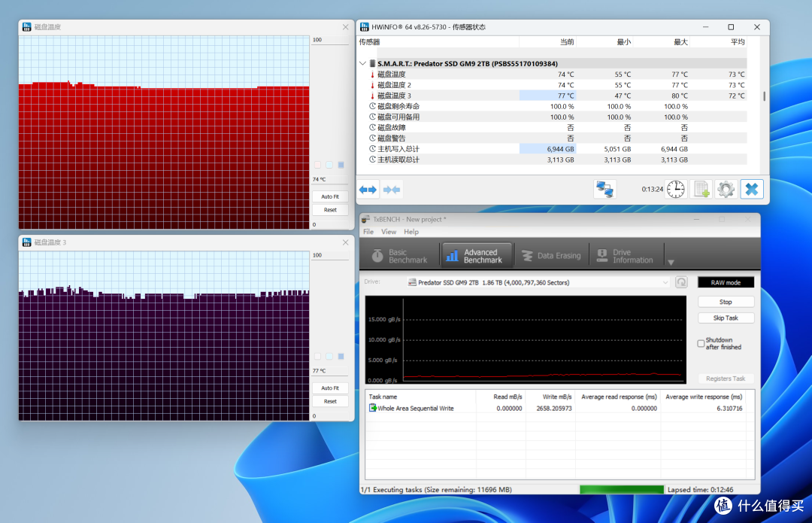Open the Help menu in TxBENCH
This screenshot has width=812, height=523.
pyautogui.click(x=411, y=232)
